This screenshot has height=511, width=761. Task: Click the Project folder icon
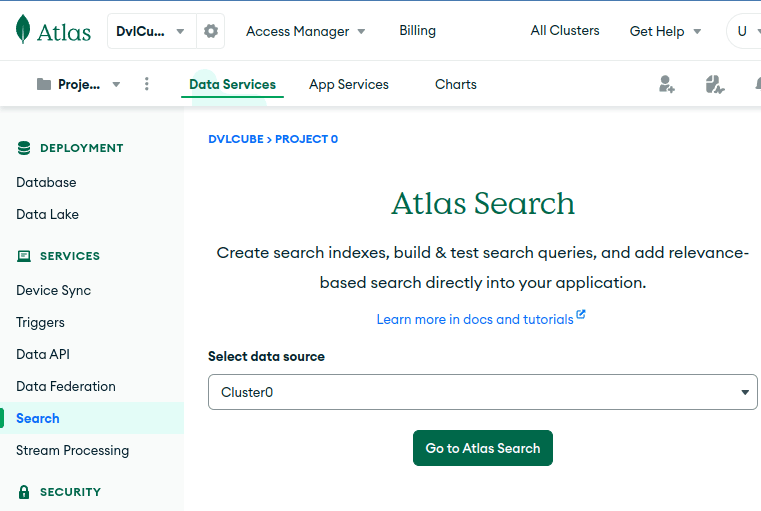[x=44, y=84]
